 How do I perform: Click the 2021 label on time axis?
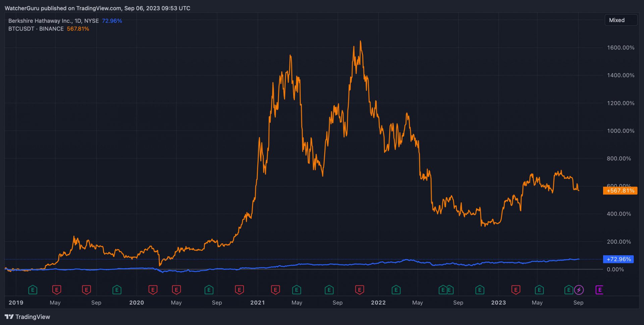tap(257, 303)
